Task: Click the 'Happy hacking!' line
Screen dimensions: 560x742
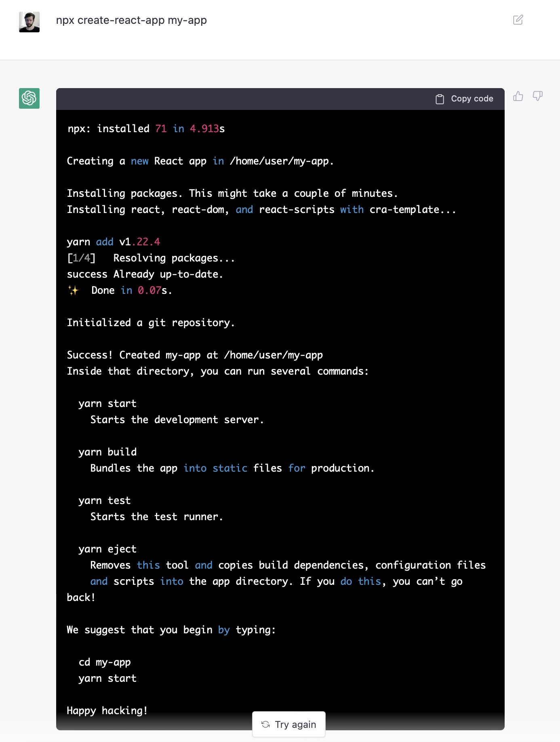Action: coord(107,710)
